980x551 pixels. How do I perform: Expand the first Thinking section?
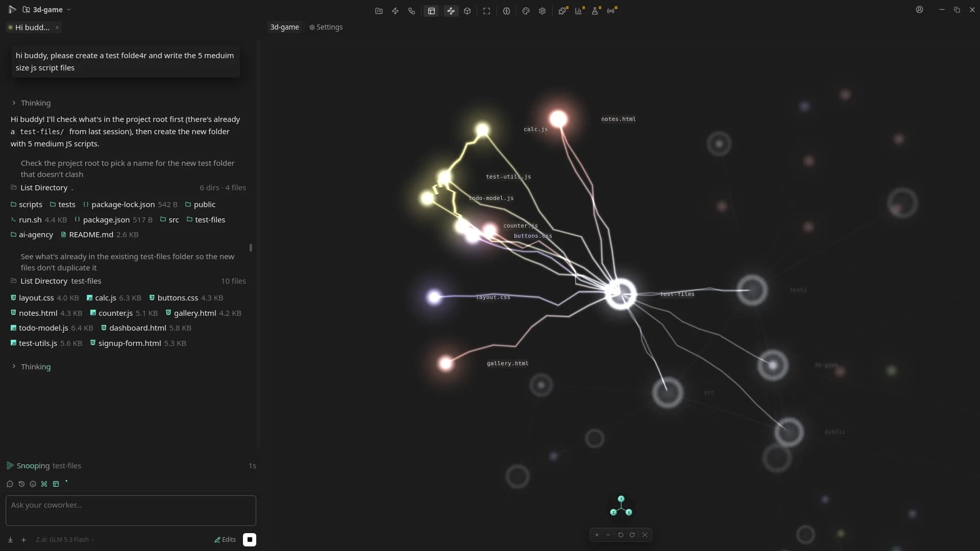[31, 103]
